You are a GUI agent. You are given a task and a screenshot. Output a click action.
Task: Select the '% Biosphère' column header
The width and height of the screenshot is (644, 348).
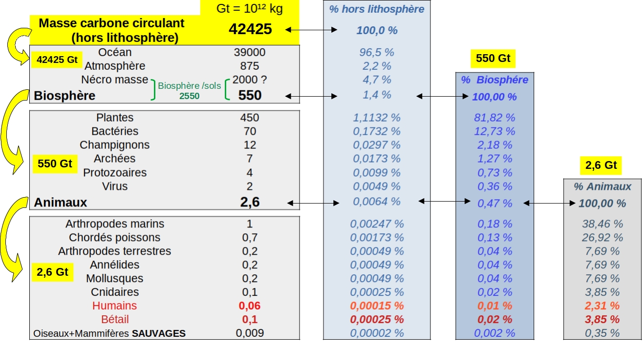coord(494,80)
